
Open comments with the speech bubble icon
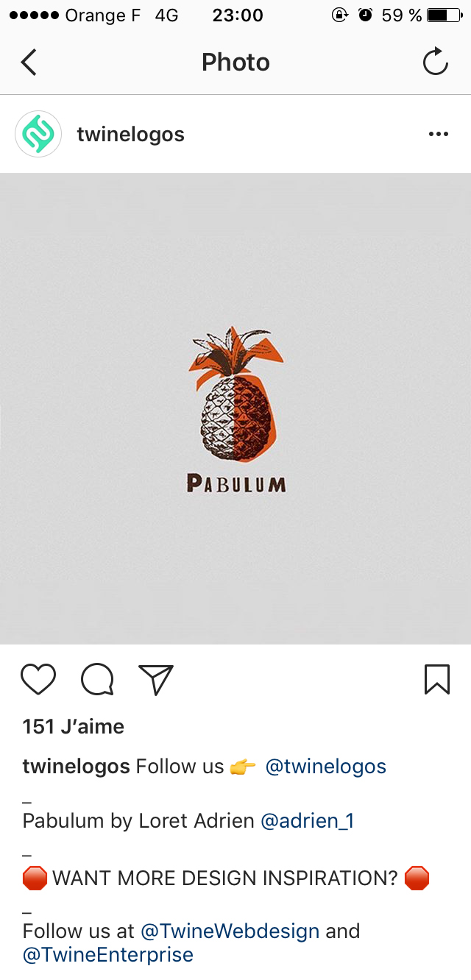[97, 680]
